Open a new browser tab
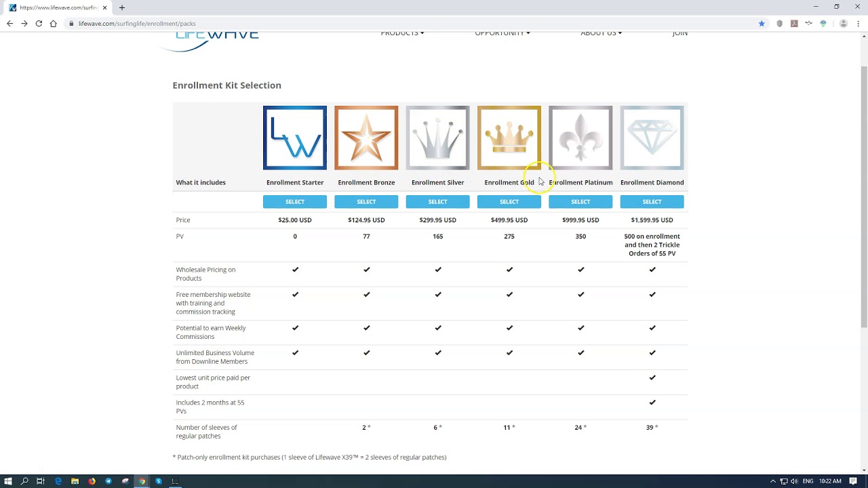The height and width of the screenshot is (488, 868). tap(122, 7)
